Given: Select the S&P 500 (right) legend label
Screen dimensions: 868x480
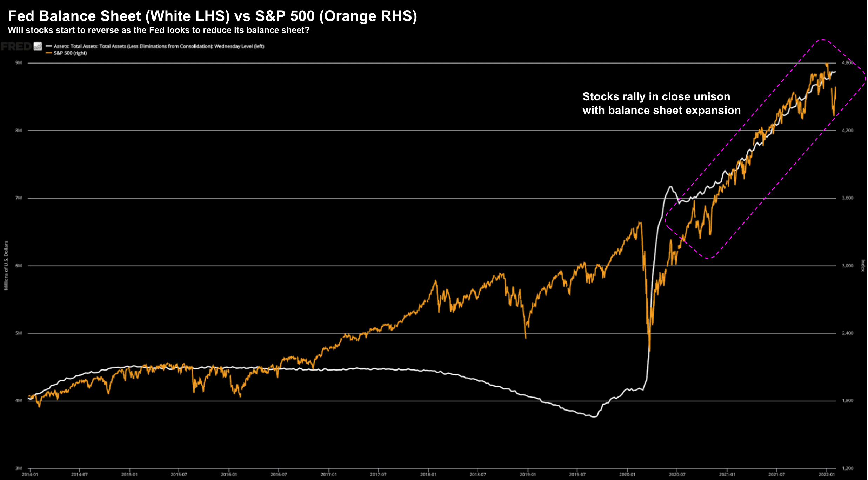Looking at the screenshot, I should pos(70,53).
